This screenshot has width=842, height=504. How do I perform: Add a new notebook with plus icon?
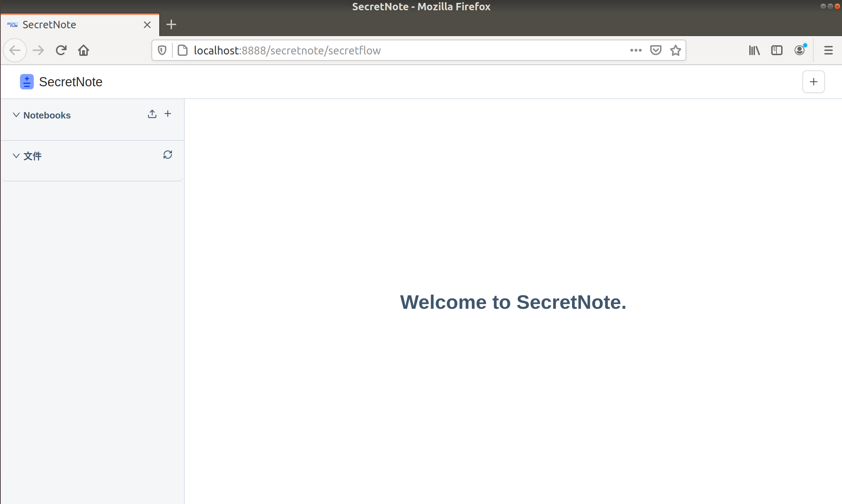click(x=168, y=114)
